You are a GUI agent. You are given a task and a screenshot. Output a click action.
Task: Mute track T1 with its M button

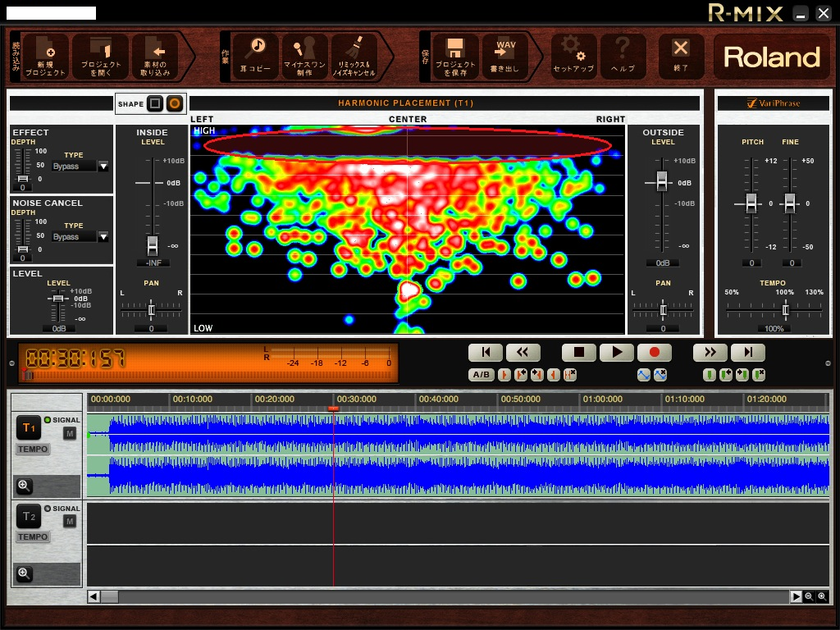pyautogui.click(x=70, y=433)
